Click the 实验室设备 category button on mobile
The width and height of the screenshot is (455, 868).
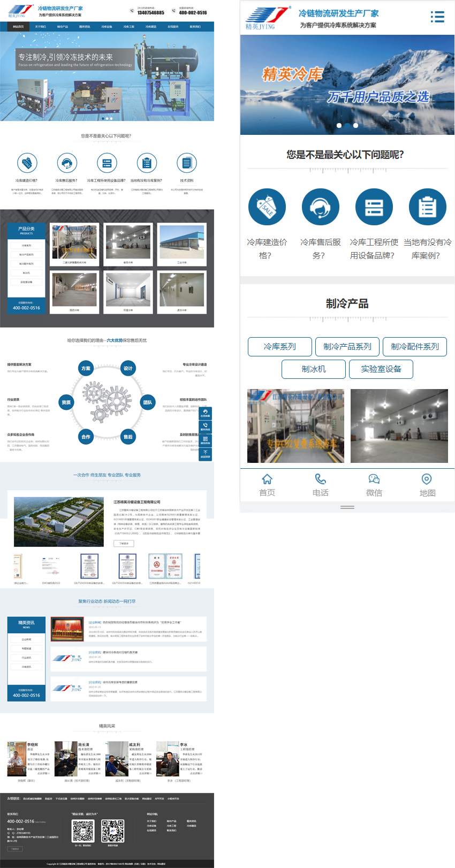[381, 369]
